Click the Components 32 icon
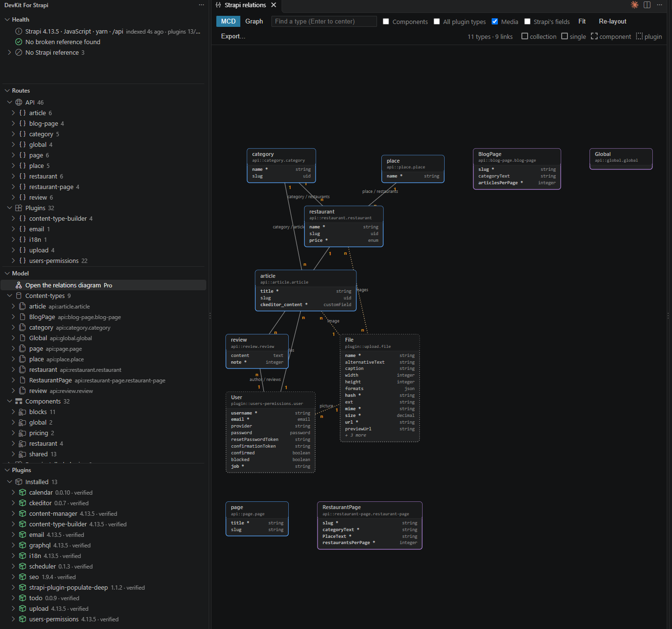 tap(19, 401)
